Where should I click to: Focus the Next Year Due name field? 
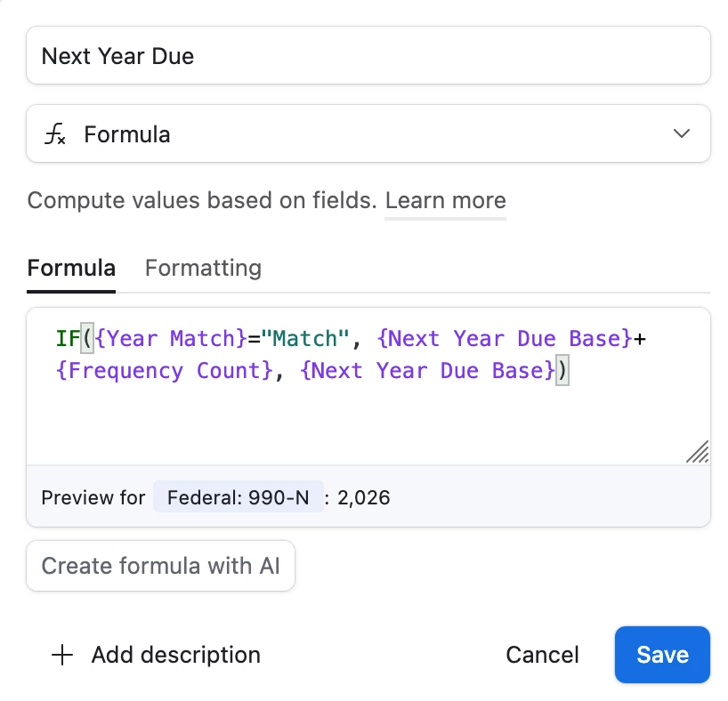pyautogui.click(x=368, y=56)
